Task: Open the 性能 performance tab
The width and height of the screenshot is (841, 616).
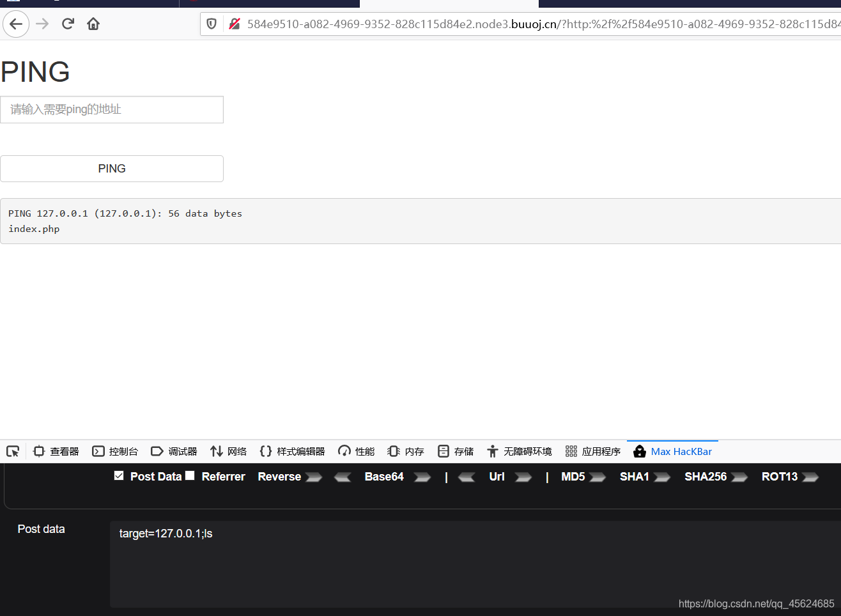Action: [357, 451]
